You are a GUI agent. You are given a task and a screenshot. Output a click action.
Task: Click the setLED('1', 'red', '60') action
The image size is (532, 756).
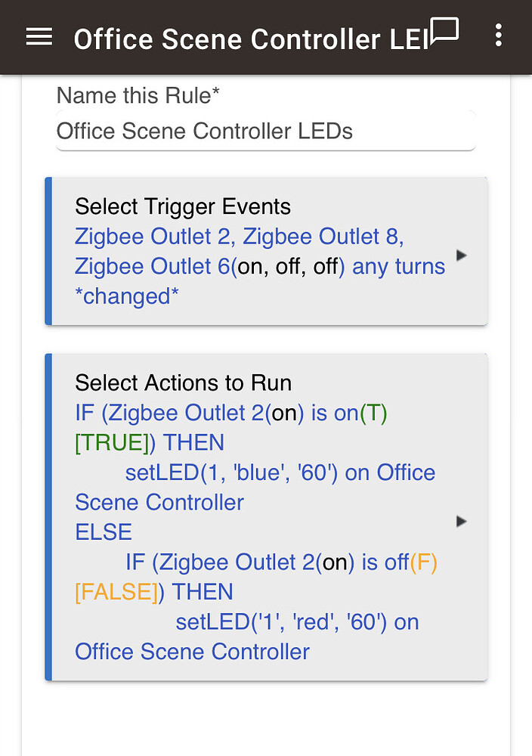tap(297, 622)
